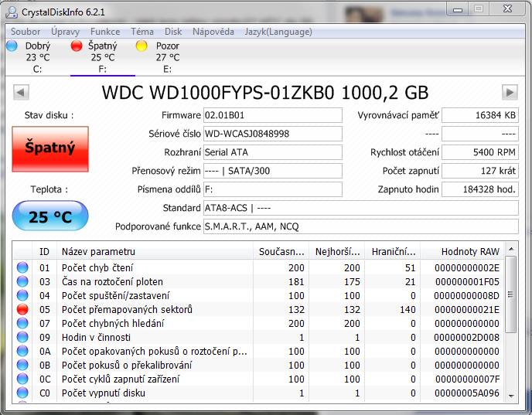Open the Téma menu
The image size is (532, 415).
(142, 32)
